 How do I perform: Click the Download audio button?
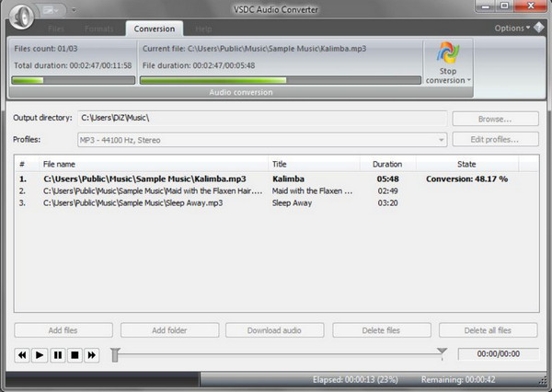coord(275,330)
